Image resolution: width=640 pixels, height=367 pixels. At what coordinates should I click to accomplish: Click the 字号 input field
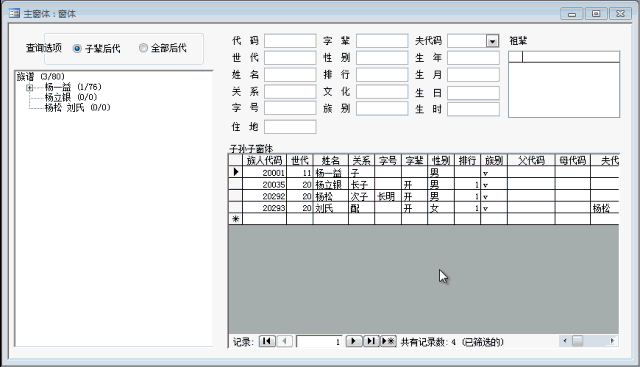(x=290, y=108)
